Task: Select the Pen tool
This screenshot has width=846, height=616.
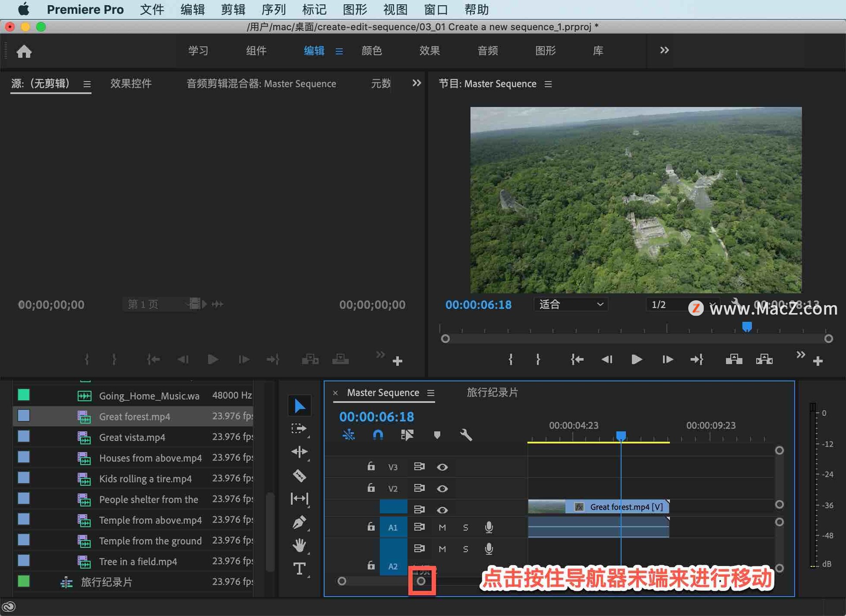Action: click(299, 522)
